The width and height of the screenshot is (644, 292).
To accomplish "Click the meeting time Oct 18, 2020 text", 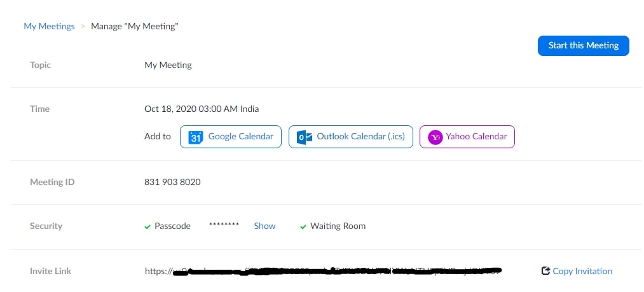I will 202,109.
